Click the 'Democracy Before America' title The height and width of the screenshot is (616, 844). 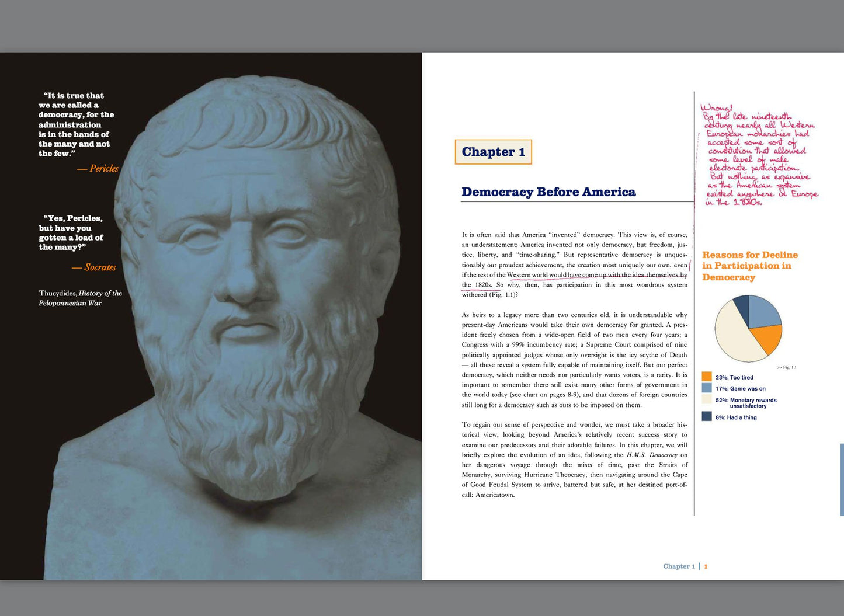coord(548,192)
